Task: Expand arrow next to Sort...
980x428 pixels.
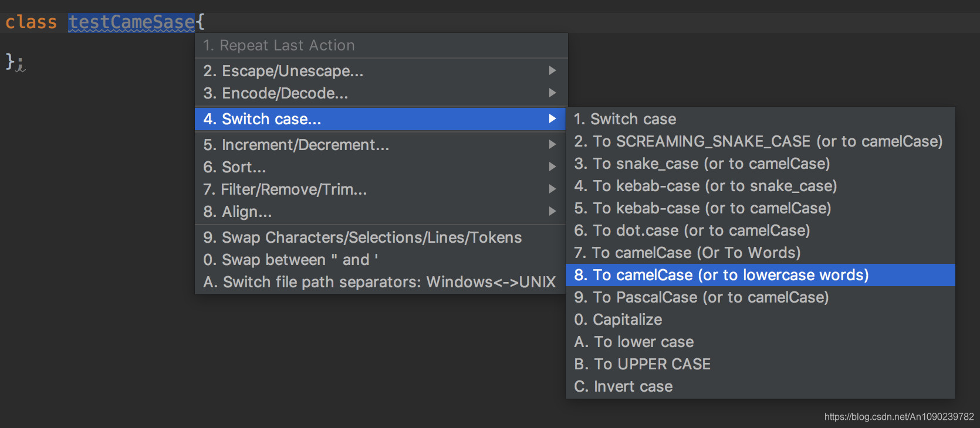Action: (552, 167)
